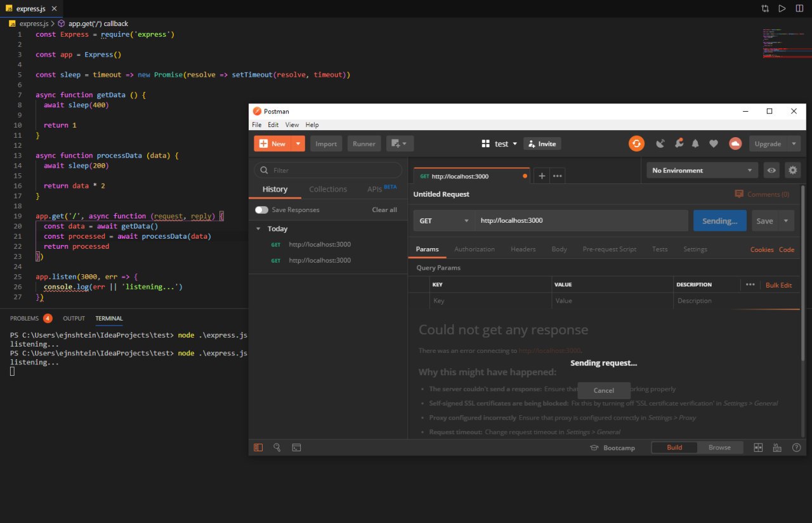Image resolution: width=812 pixels, height=523 pixels.
Task: Open the Help menu in Postman
Action: [312, 124]
